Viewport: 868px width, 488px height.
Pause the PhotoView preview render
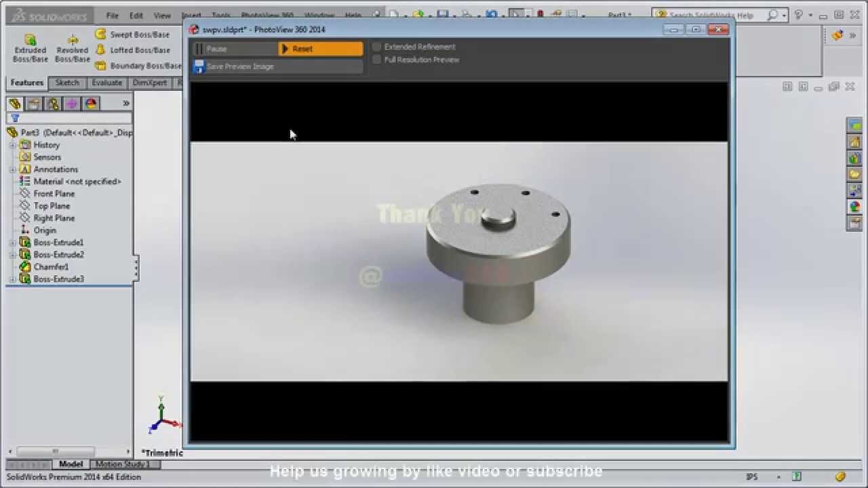pos(235,49)
